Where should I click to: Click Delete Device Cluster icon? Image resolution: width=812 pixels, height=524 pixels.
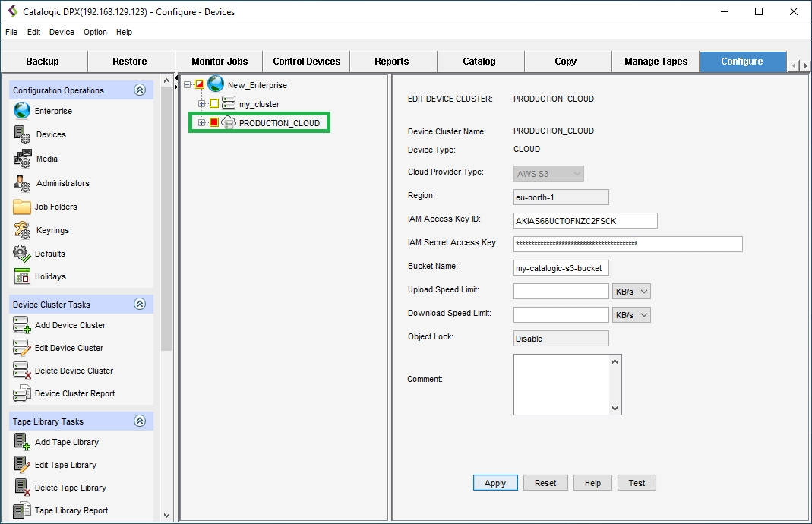(22, 371)
